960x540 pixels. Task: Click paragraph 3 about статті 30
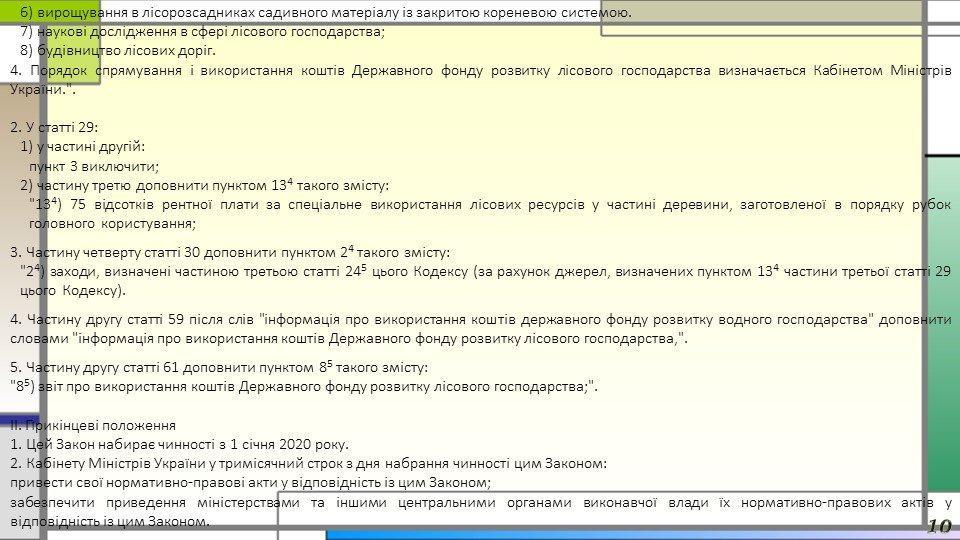(480, 271)
